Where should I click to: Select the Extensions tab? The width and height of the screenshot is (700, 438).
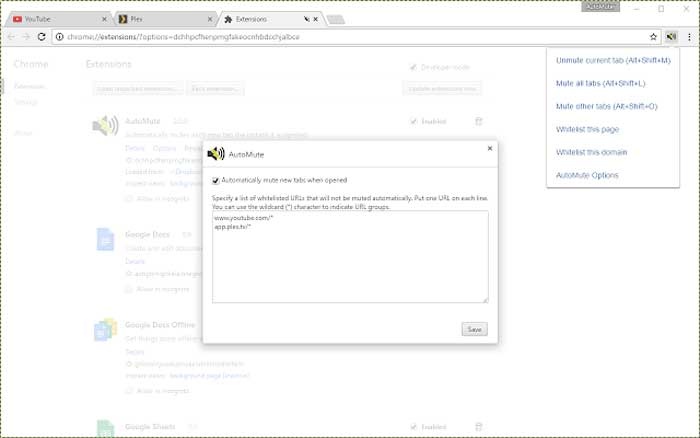click(x=271, y=19)
